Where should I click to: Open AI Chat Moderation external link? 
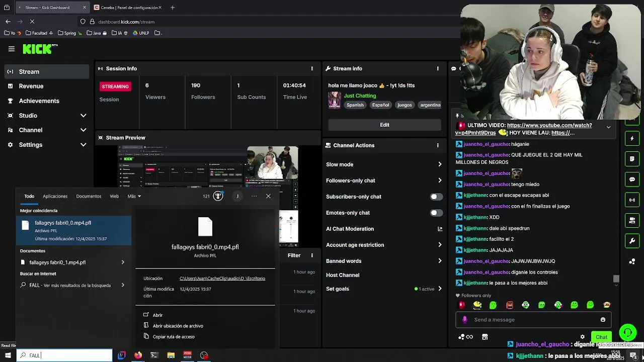pyautogui.click(x=440, y=229)
